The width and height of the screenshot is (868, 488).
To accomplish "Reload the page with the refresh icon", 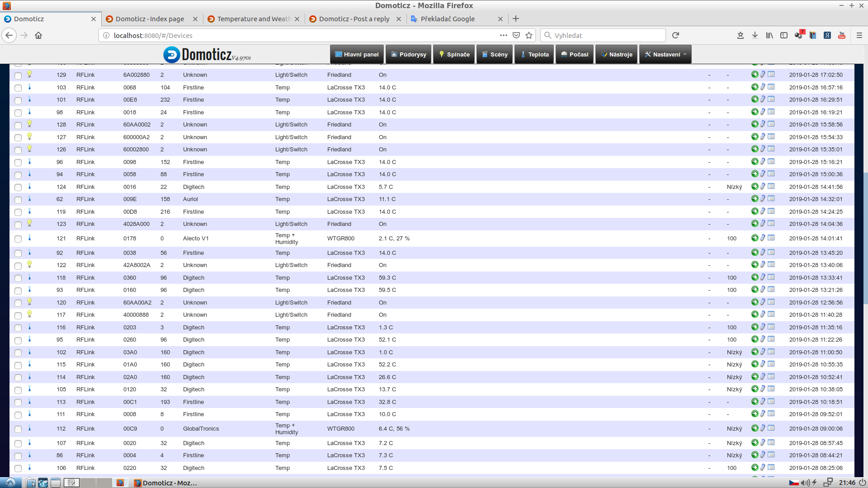I will (x=675, y=35).
